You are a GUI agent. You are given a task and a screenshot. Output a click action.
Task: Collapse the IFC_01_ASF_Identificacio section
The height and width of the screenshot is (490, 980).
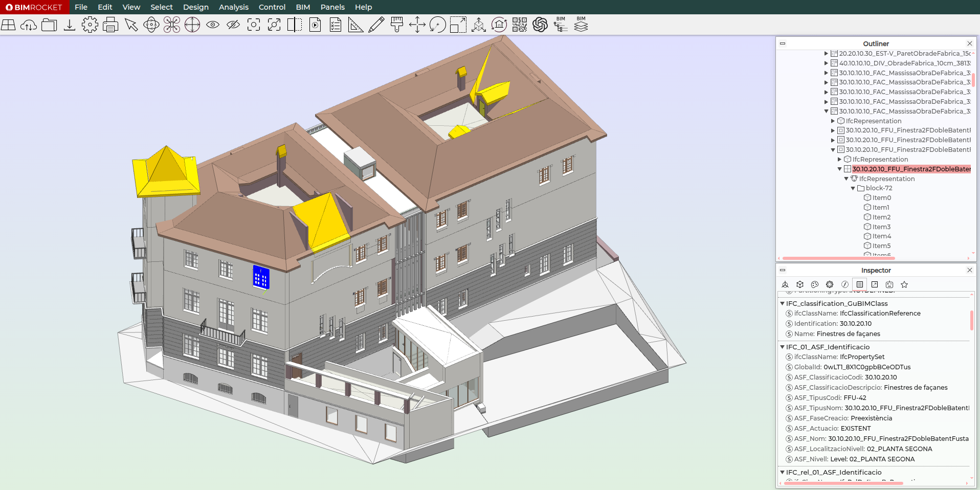pos(782,347)
